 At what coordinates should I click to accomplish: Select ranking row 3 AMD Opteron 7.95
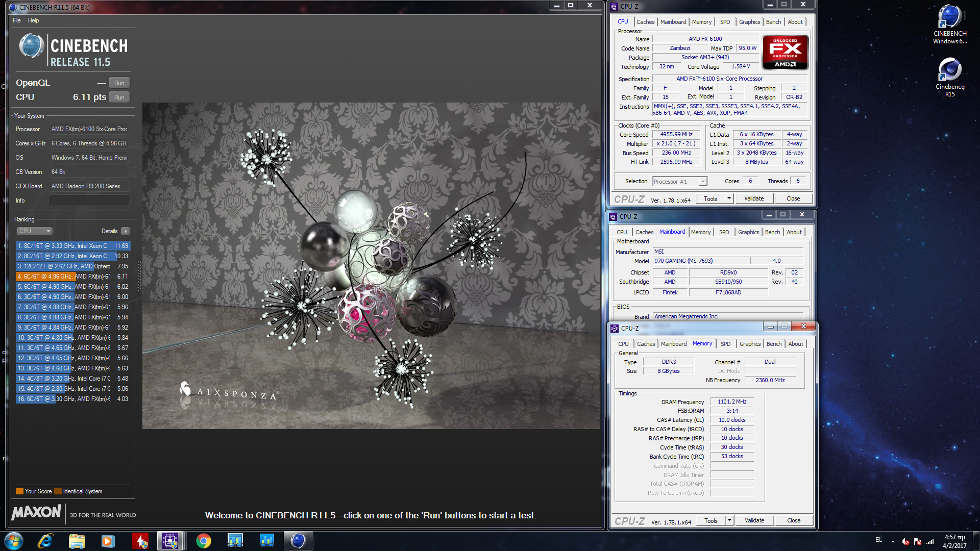[73, 266]
